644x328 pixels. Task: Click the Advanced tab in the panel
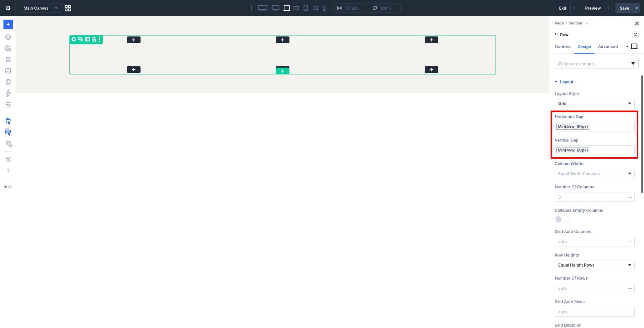[608, 46]
